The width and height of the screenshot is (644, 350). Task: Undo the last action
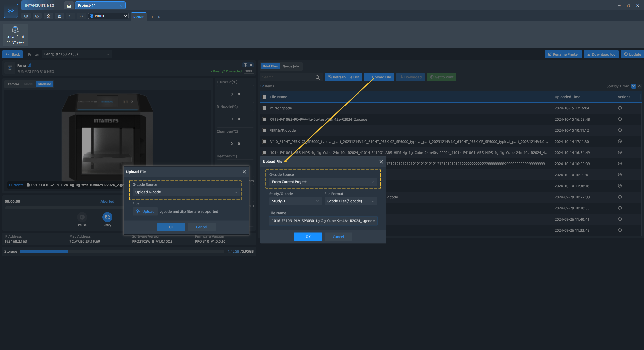(71, 16)
